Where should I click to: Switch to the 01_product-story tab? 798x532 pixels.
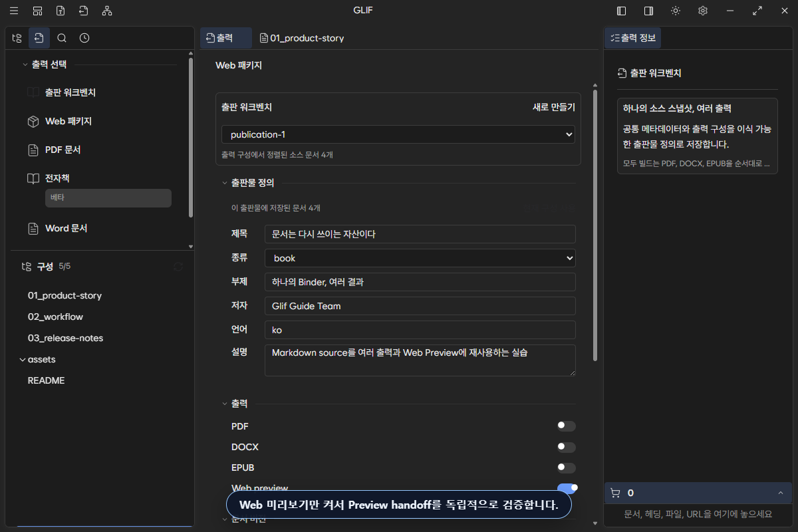pos(302,38)
